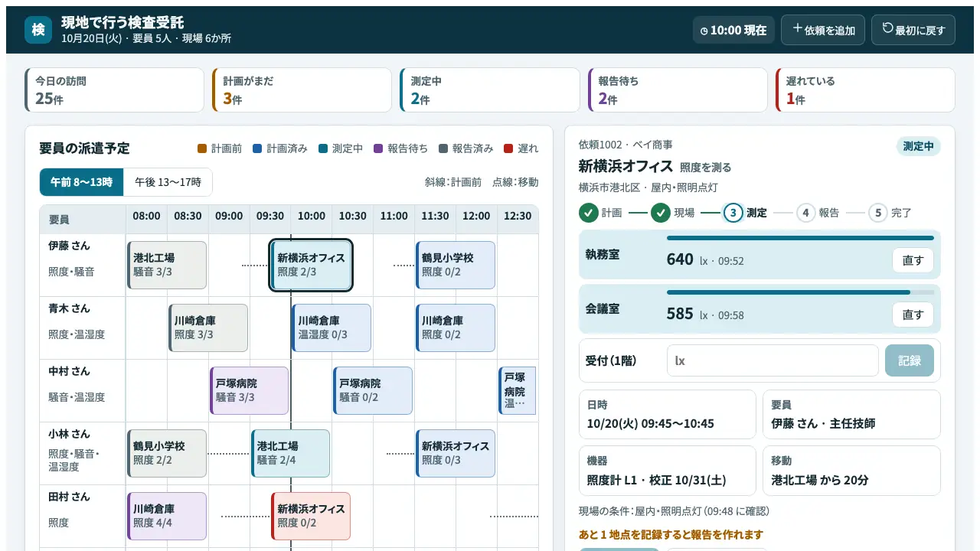980x551 pixels.
Task: Select 小林's 新横浜オフィス 照度 0/3 block
Action: [456, 454]
